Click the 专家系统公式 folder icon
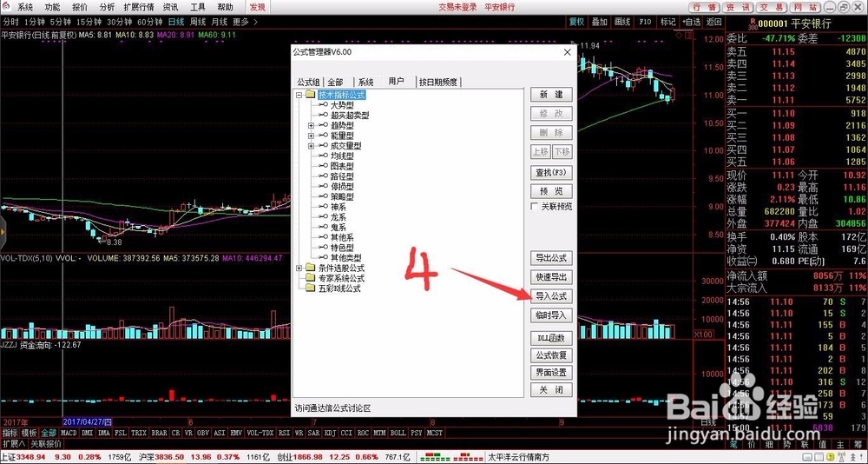The image size is (868, 464). (310, 278)
